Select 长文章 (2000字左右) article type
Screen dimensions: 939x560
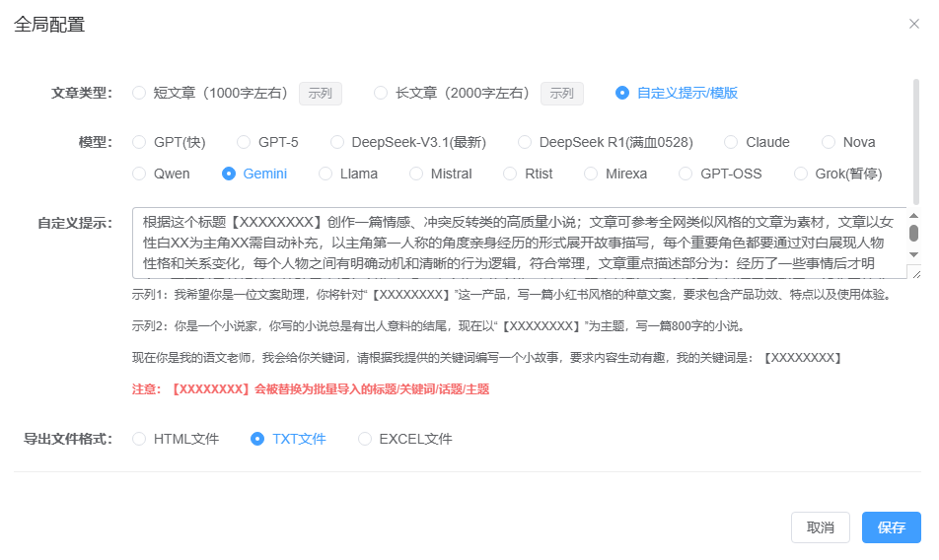[x=381, y=93]
